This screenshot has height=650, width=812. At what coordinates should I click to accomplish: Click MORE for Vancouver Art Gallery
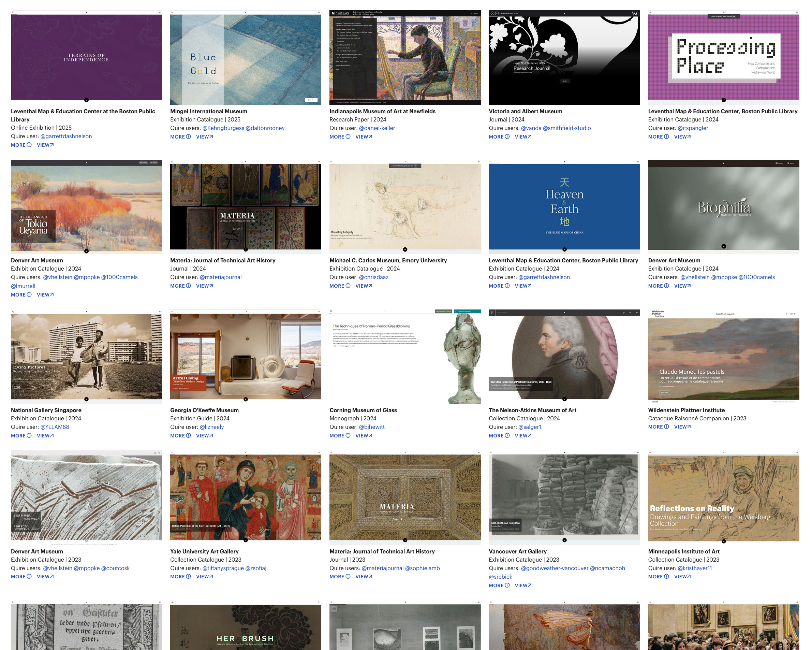click(x=499, y=586)
